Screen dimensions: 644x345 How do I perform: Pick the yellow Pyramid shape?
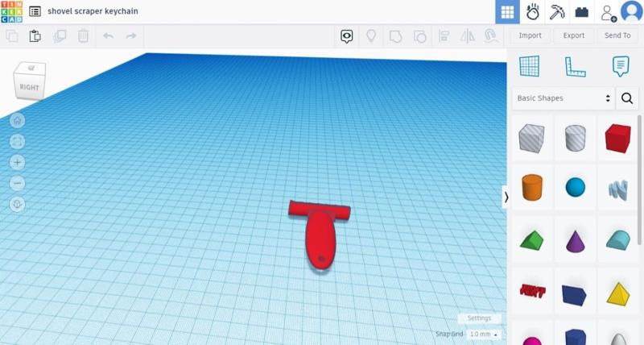coord(617,293)
